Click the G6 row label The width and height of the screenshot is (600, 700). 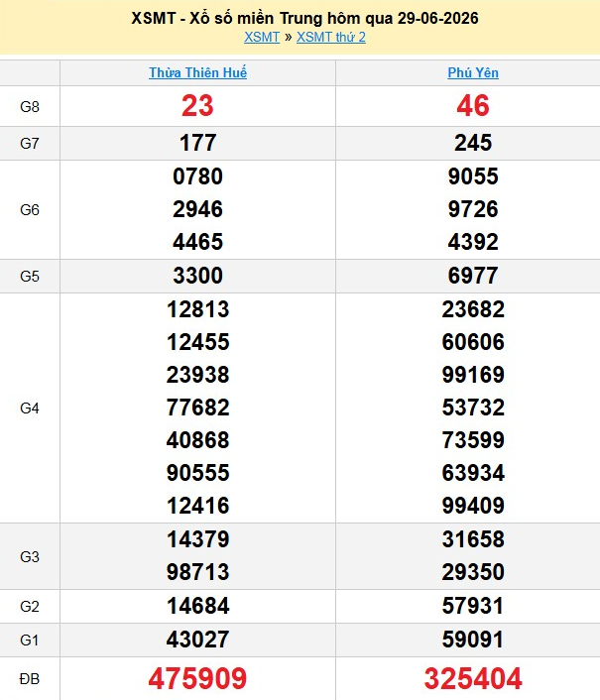pyautogui.click(x=30, y=209)
